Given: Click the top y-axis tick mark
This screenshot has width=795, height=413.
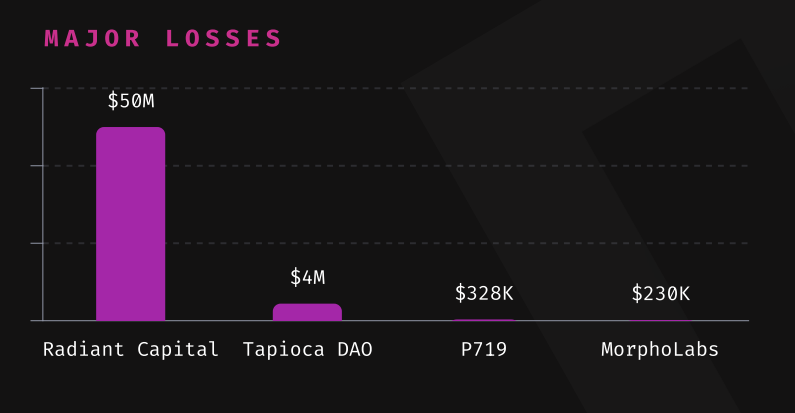Looking at the screenshot, I should 37,88.
